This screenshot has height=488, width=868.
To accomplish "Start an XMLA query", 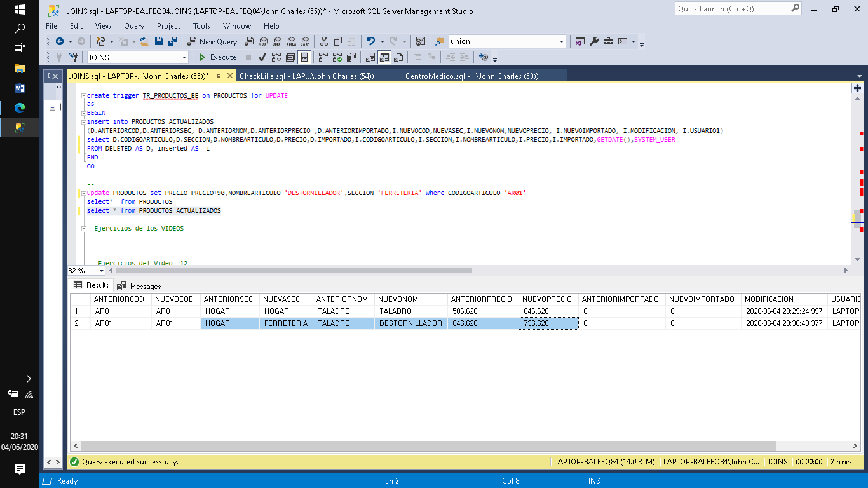I will pos(291,41).
